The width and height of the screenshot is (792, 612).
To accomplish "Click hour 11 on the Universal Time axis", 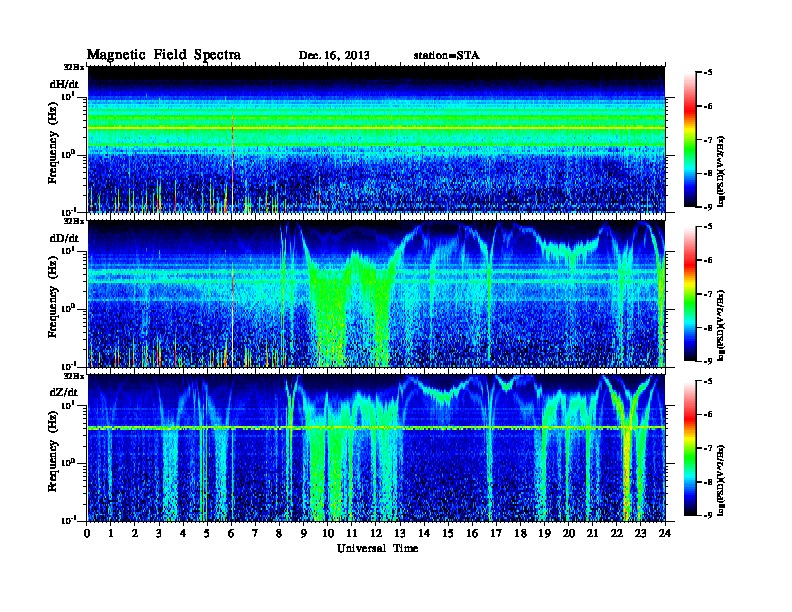I will (x=352, y=533).
